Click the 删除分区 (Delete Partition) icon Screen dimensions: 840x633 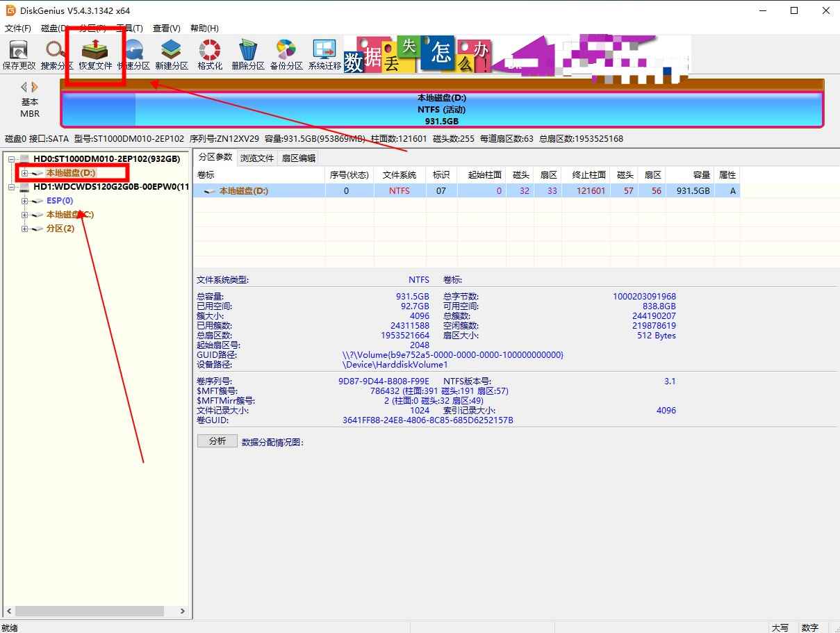tap(248, 54)
